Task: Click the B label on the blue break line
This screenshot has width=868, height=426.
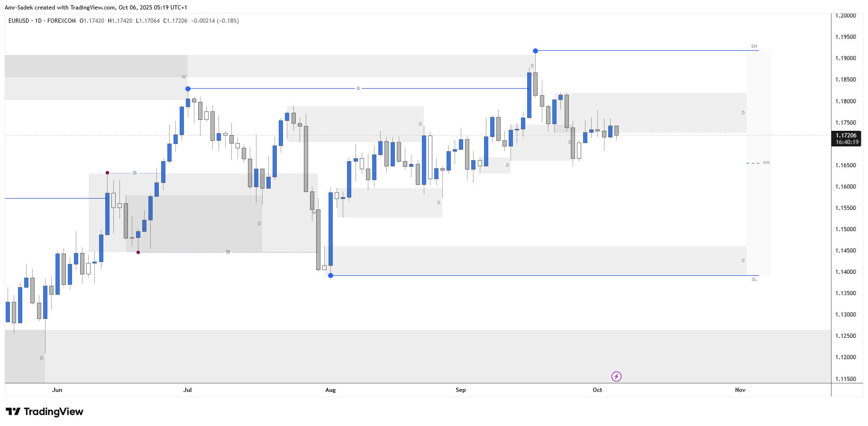Action: coord(358,89)
